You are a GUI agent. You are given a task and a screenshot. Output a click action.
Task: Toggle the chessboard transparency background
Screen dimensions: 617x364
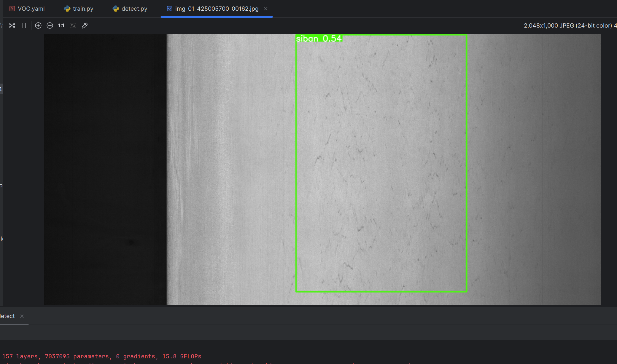[x=12, y=25]
